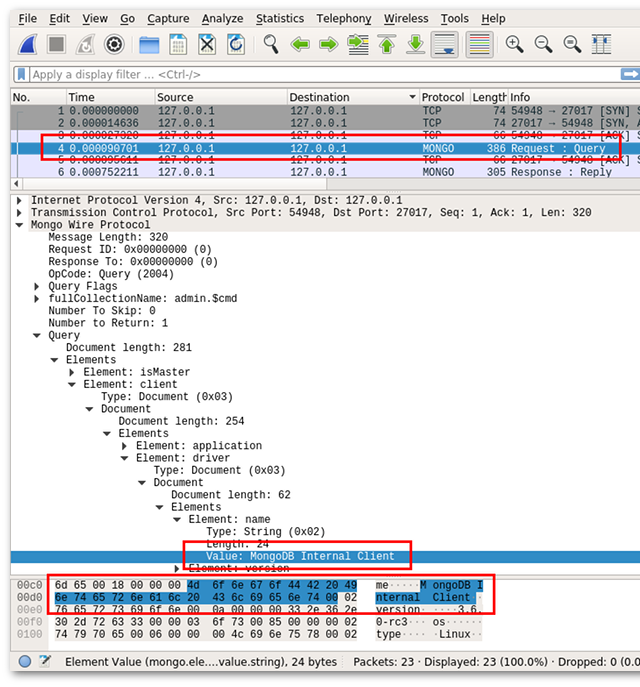Open the Analyze menu

[x=223, y=18]
